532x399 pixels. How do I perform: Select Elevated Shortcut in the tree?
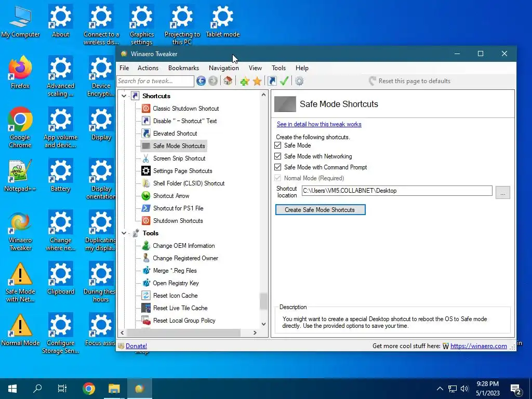(x=175, y=134)
